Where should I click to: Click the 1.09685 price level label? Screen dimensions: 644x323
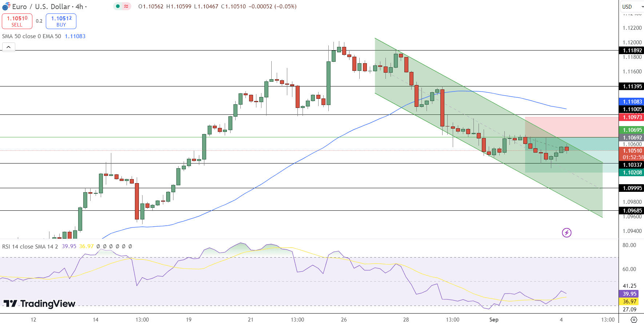[x=631, y=211]
